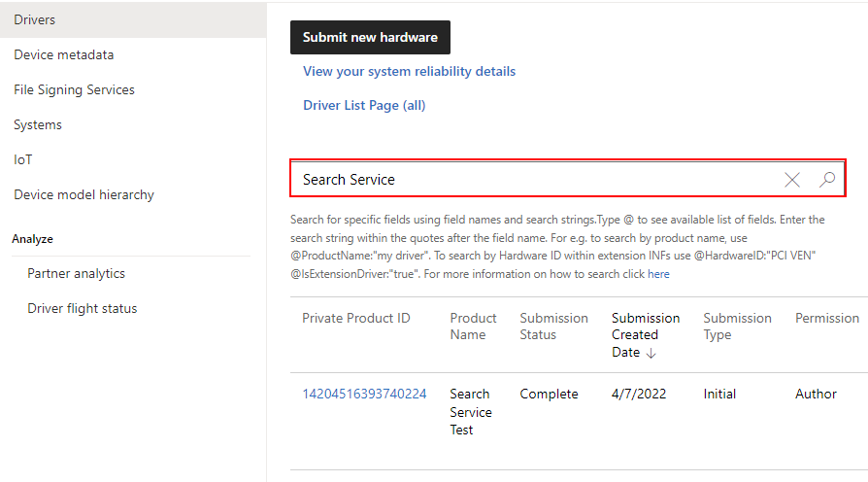The height and width of the screenshot is (482, 868).
Task: Click the magnifier search icon
Action: (x=827, y=180)
